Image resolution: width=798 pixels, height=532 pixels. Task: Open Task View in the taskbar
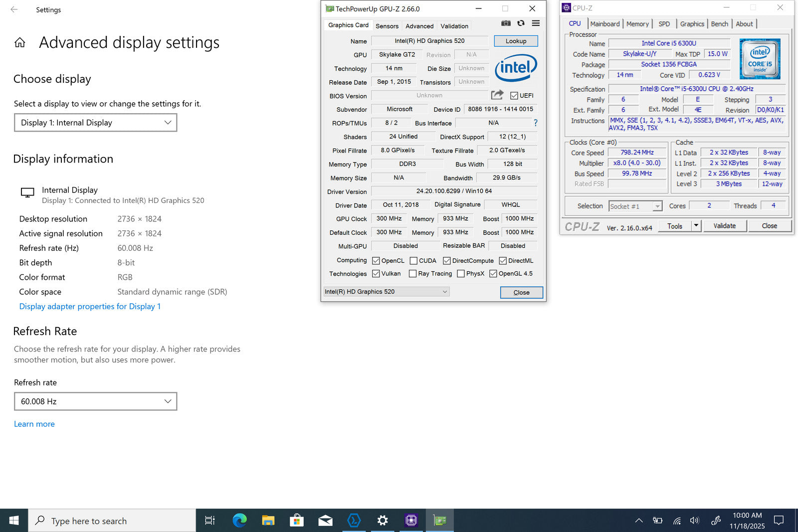tap(210, 521)
